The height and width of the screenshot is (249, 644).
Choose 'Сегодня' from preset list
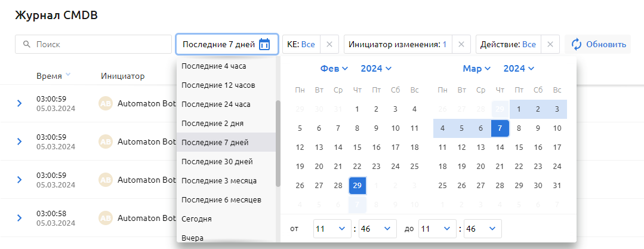pyautogui.click(x=196, y=219)
